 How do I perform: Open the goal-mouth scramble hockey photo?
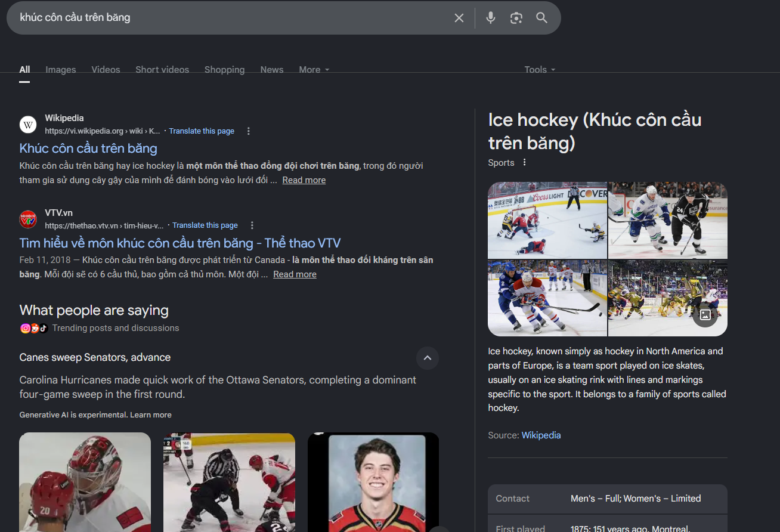547,220
